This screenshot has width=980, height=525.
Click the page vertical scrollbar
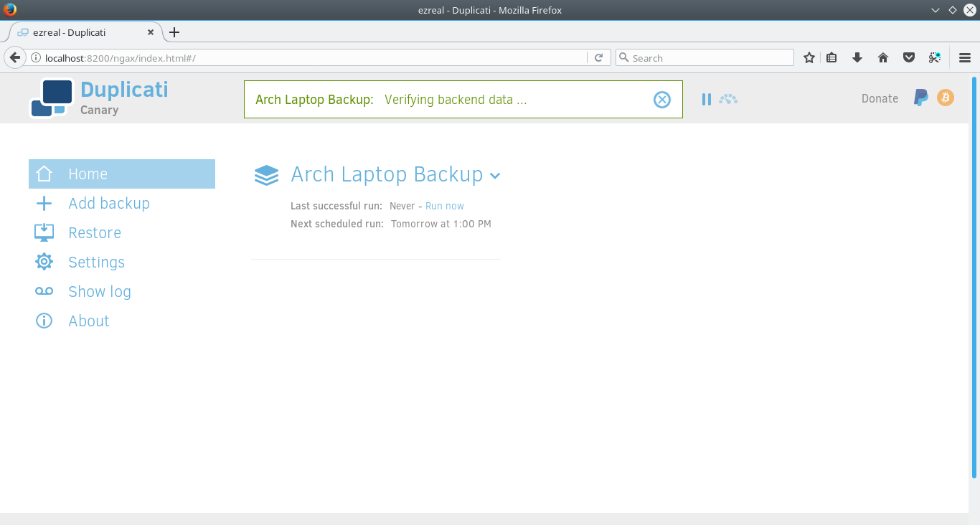click(x=974, y=276)
